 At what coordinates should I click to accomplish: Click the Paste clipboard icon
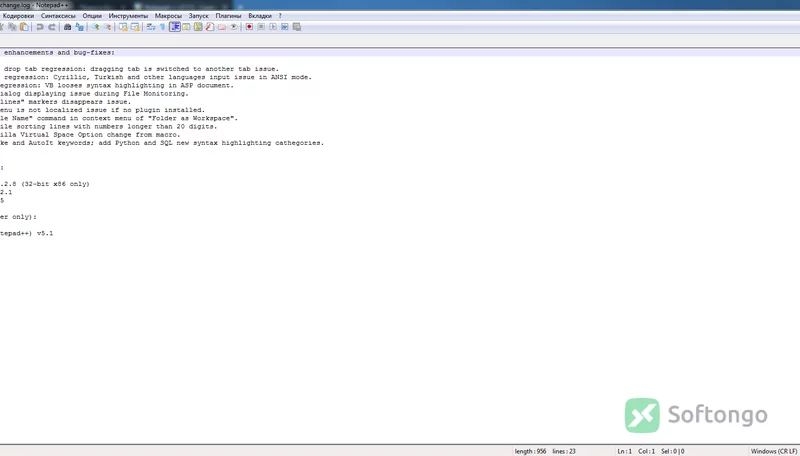point(24,27)
